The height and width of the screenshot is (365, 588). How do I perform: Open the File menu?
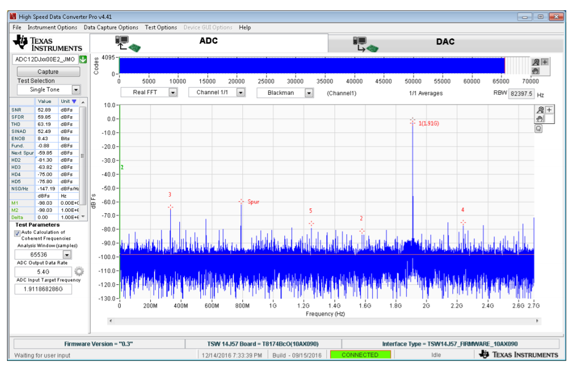17,27
